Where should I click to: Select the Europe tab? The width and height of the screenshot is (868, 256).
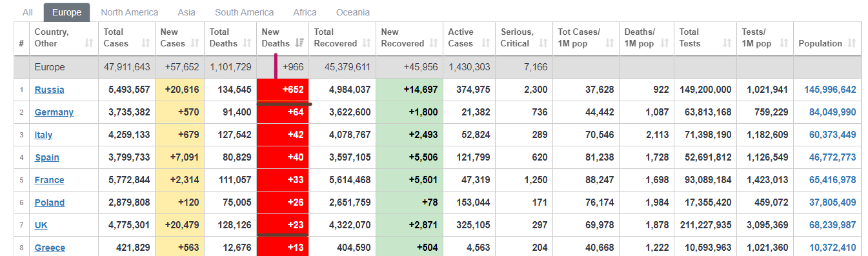pyautogui.click(x=67, y=12)
